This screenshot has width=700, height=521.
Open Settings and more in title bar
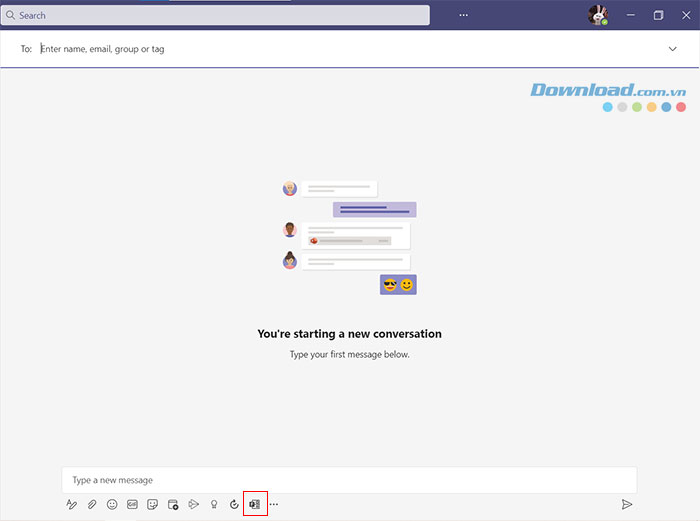463,15
